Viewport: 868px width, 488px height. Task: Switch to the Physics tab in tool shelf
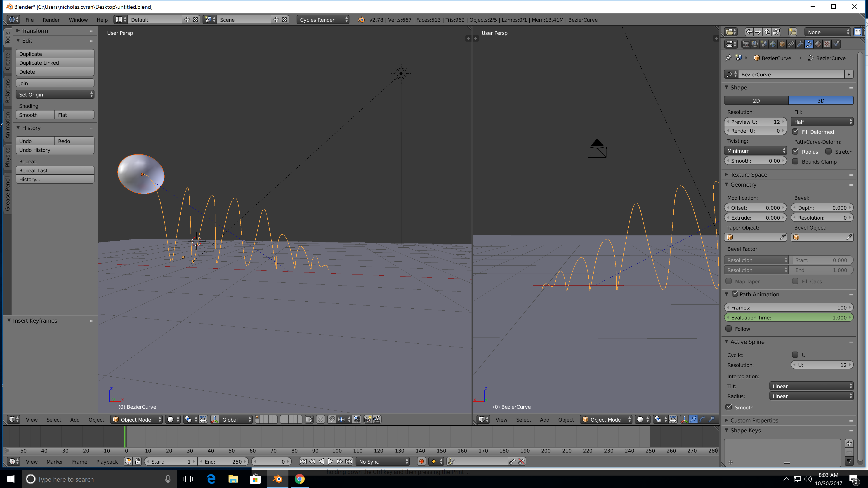tap(7, 157)
